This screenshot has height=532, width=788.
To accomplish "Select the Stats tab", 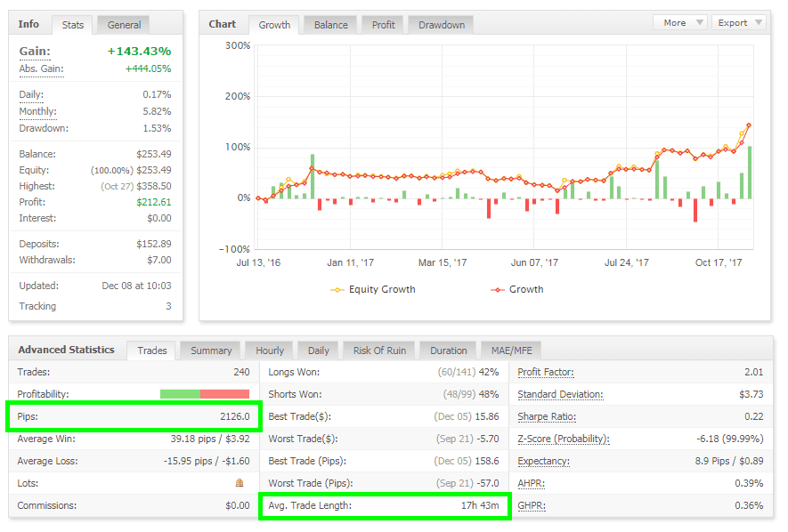I will pos(73,25).
